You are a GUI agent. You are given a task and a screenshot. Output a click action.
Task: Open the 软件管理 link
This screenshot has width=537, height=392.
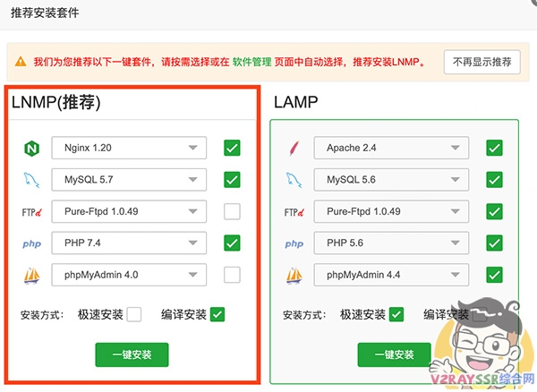[x=251, y=62]
